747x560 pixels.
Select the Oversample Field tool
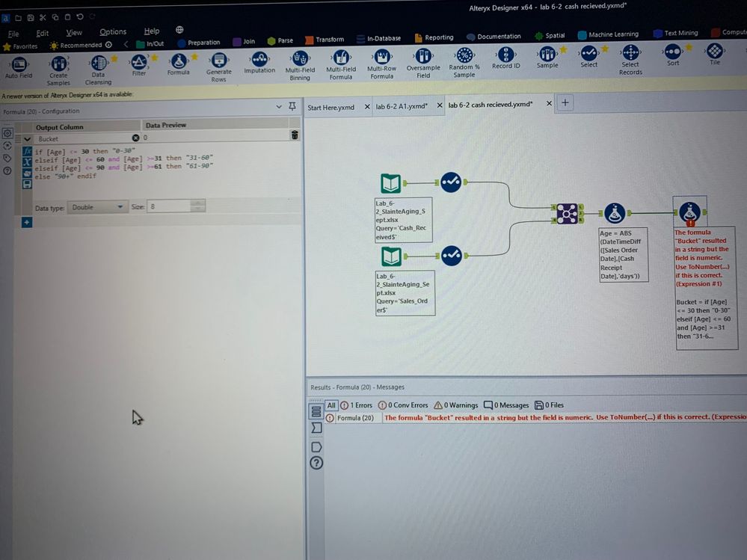point(423,62)
